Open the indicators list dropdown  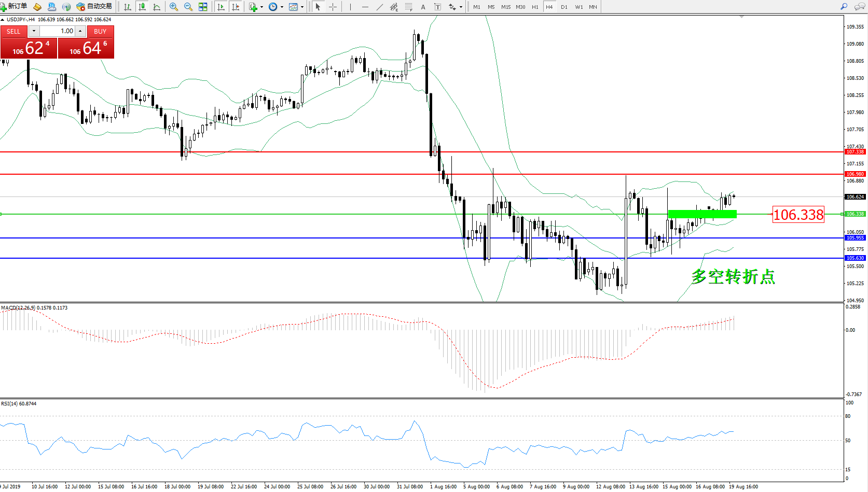tap(256, 7)
